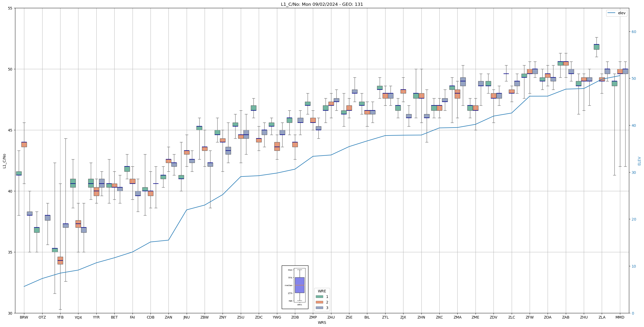
Task: Click the 60 tick on right axis
Action: (x=634, y=32)
